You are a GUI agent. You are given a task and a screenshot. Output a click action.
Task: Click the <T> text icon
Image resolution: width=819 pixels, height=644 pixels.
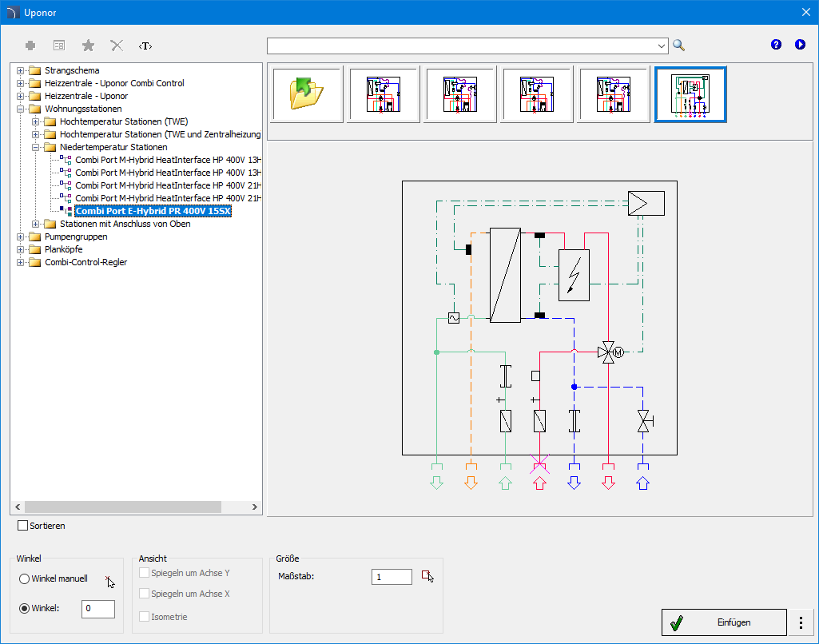pos(145,46)
